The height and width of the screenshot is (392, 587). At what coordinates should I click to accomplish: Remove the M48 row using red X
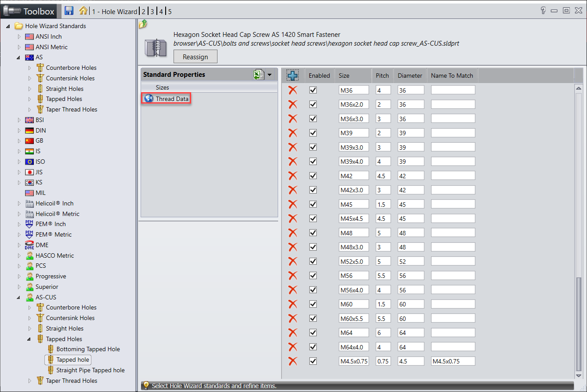(x=293, y=233)
